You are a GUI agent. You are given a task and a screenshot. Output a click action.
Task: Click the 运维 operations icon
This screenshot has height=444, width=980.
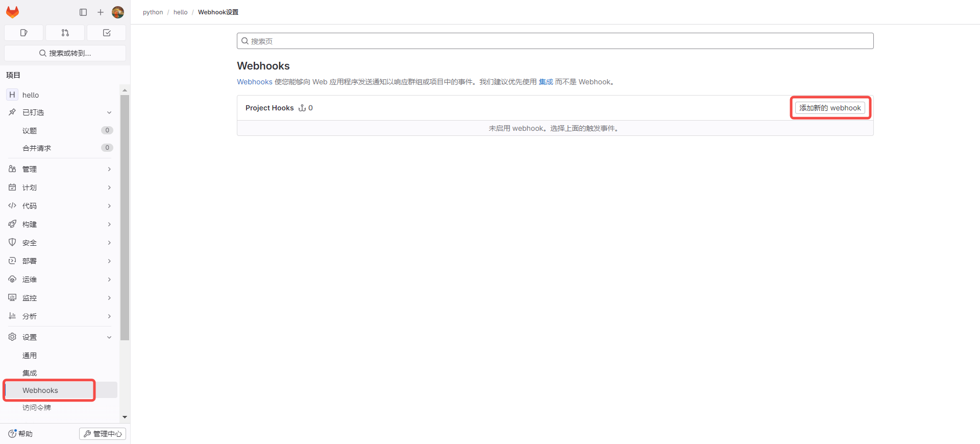click(12, 279)
